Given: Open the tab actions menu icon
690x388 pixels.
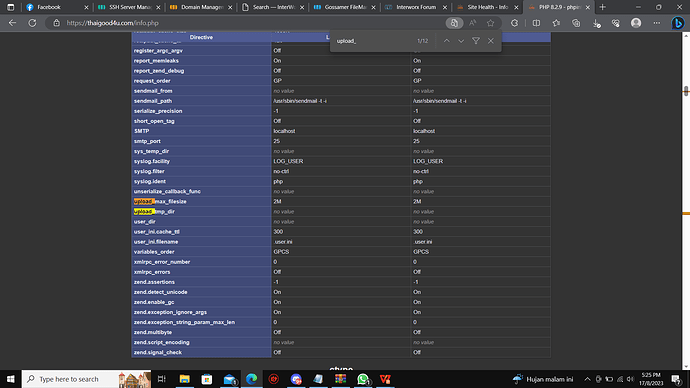Looking at the screenshot, I should (x=11, y=7).
